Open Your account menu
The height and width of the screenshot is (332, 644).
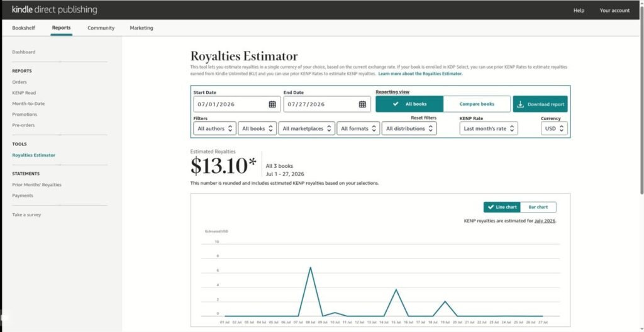click(614, 11)
